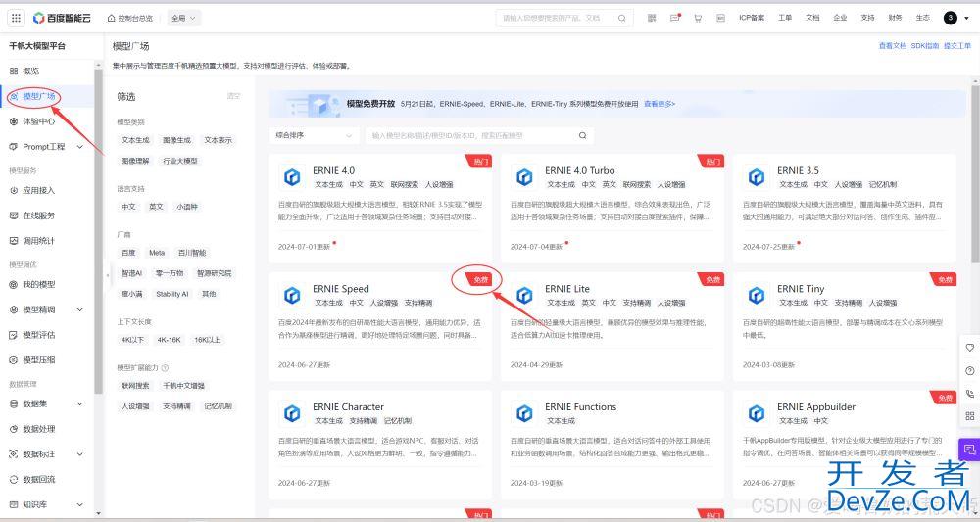The image size is (980, 522).
Task: Expand the 知识库 sidebar chevron
Action: pyautogui.click(x=80, y=504)
